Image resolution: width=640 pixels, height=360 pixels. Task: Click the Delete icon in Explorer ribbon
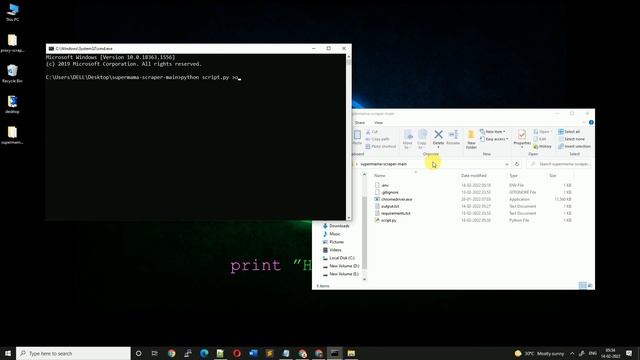[x=438, y=137]
